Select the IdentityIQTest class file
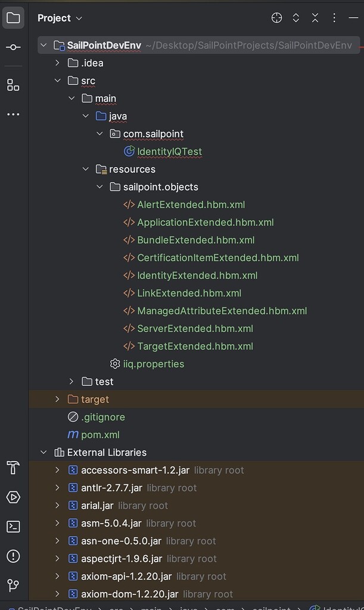Screen dimensions: 364x610 tap(169, 151)
